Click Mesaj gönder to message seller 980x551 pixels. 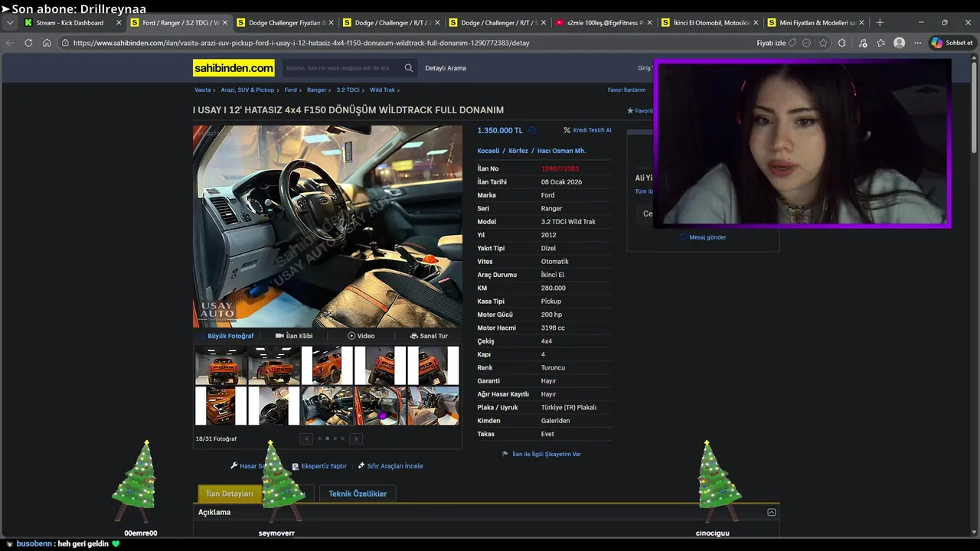point(703,237)
